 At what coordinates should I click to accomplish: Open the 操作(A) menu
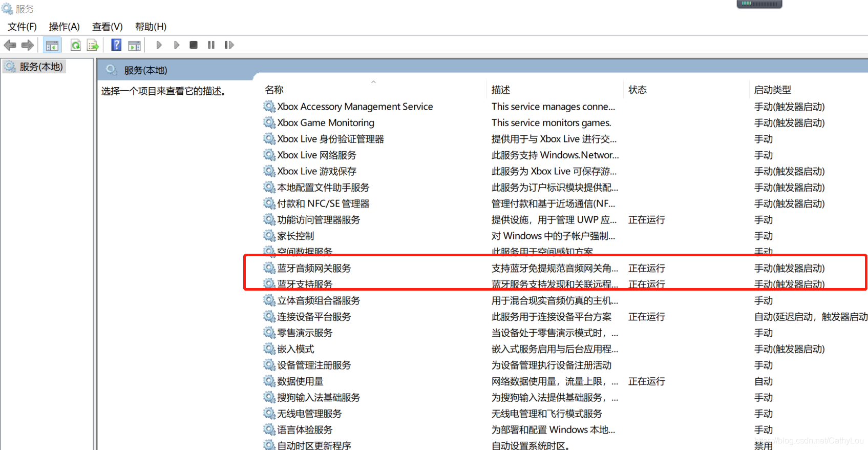[65, 27]
